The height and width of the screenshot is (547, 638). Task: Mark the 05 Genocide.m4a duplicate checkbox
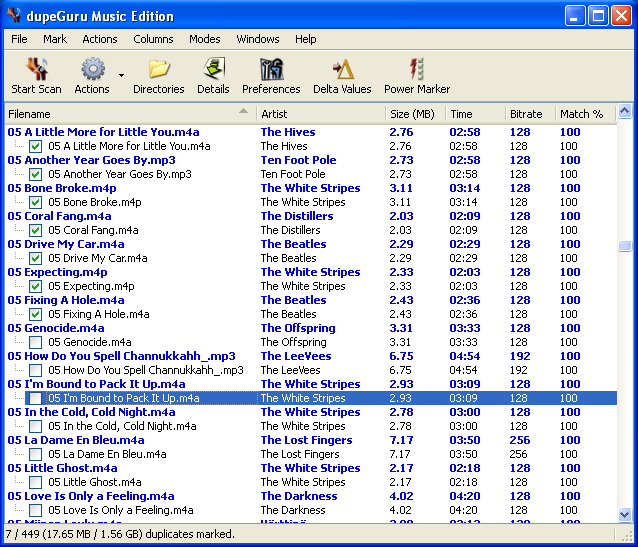pyautogui.click(x=36, y=342)
